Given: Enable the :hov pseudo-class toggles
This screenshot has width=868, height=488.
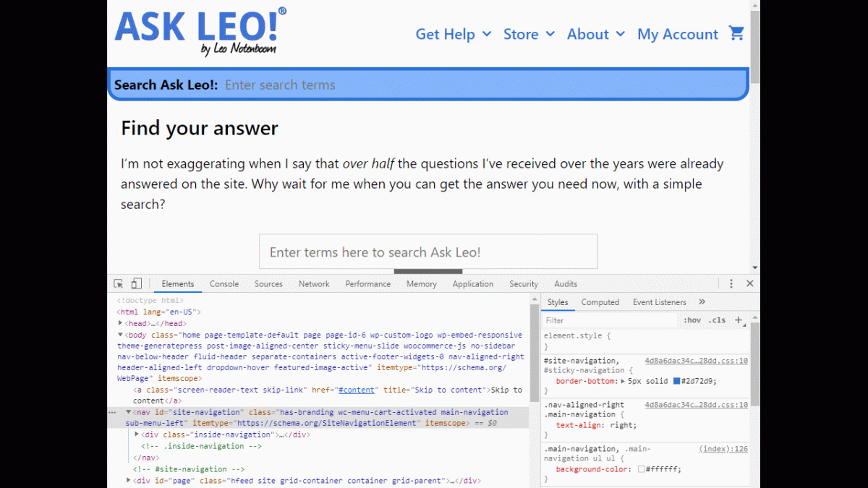Looking at the screenshot, I should pyautogui.click(x=692, y=320).
